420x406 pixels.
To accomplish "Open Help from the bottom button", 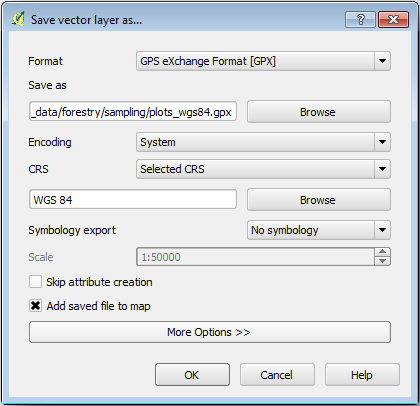I will 362,375.
